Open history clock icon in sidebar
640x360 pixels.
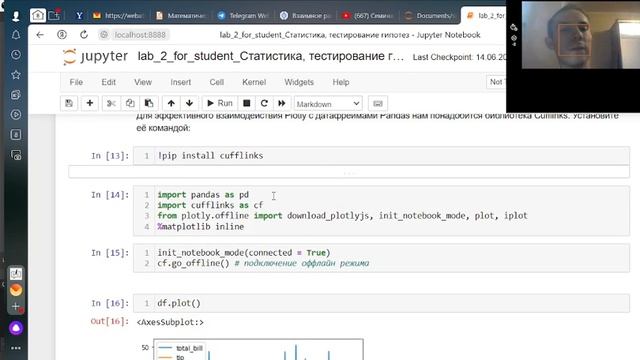(x=16, y=55)
